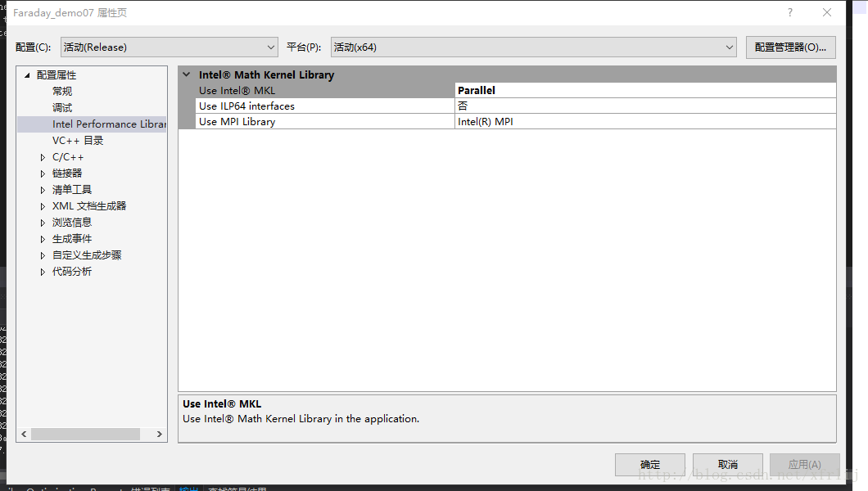This screenshot has height=491, width=868.
Task: Select 调试 in the property tree
Action: (62, 108)
